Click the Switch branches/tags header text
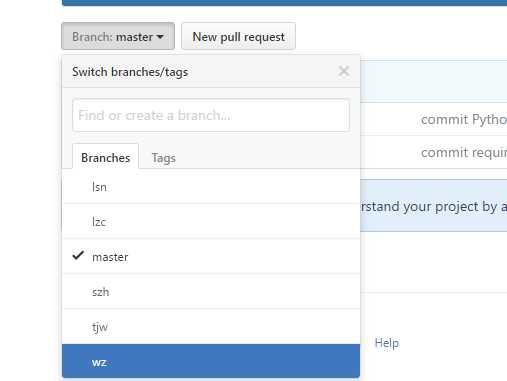 click(x=130, y=72)
